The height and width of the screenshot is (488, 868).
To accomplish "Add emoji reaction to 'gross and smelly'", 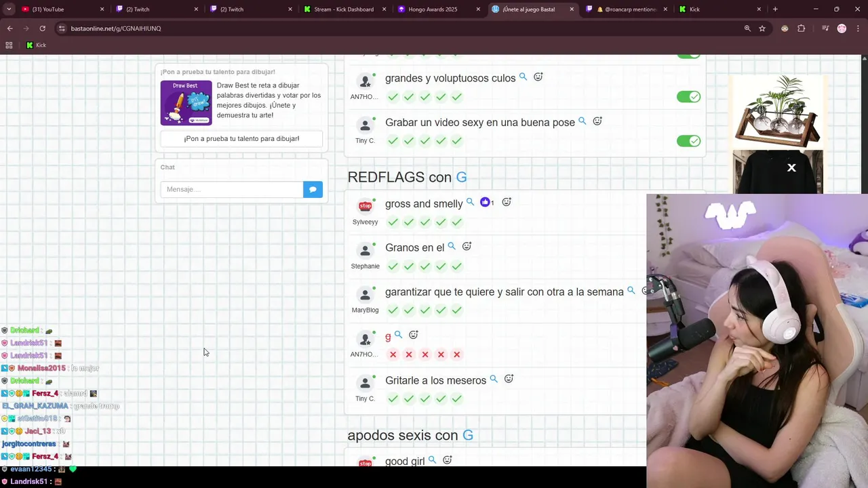I will 507,202.
